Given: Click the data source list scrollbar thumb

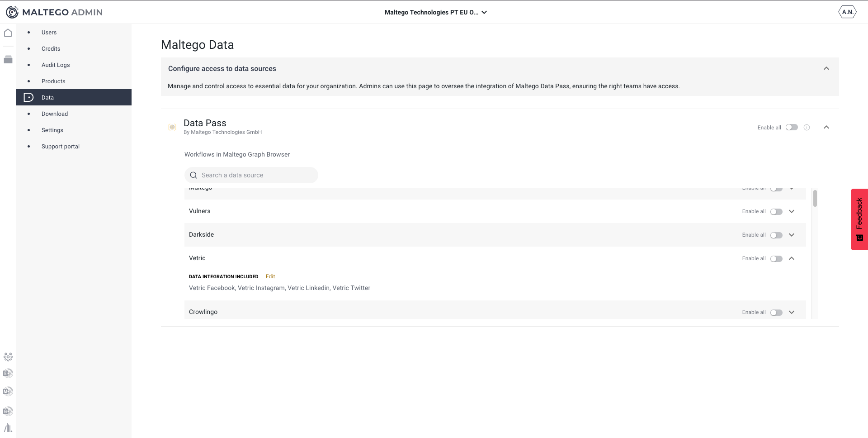Looking at the screenshot, I should point(815,198).
